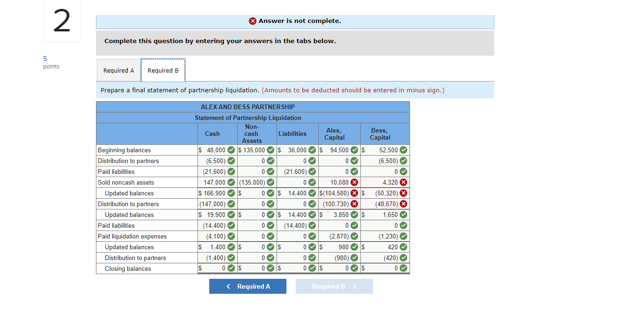Click the question number 2 box
Image resolution: width=644 pixels, height=313 pixels.
62,21
